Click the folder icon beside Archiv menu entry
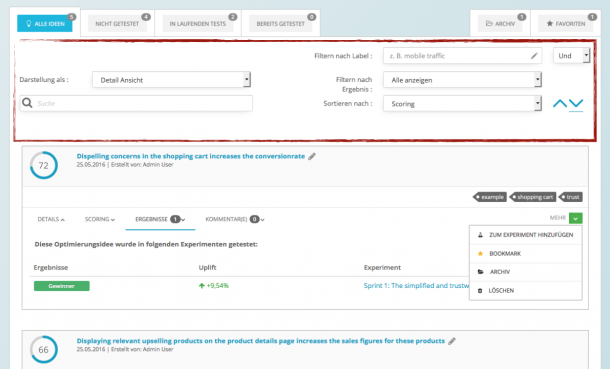The width and height of the screenshot is (610, 369). 480,272
